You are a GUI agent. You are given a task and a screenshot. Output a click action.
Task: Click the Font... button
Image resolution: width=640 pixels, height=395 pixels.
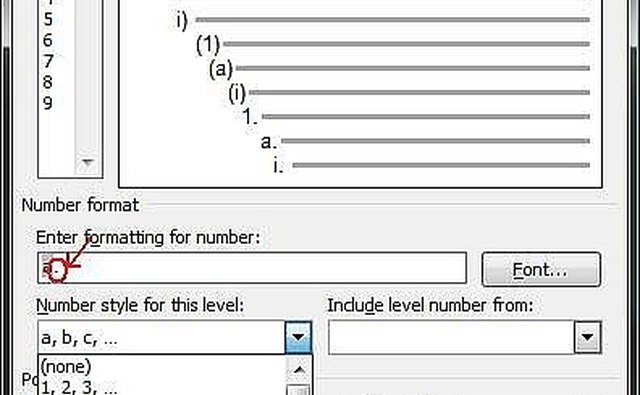click(541, 269)
